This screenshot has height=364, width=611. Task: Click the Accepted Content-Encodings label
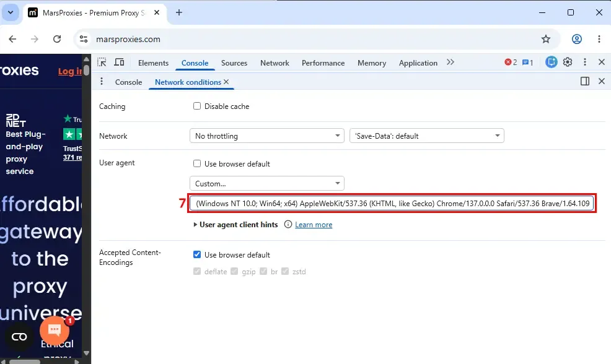point(130,258)
